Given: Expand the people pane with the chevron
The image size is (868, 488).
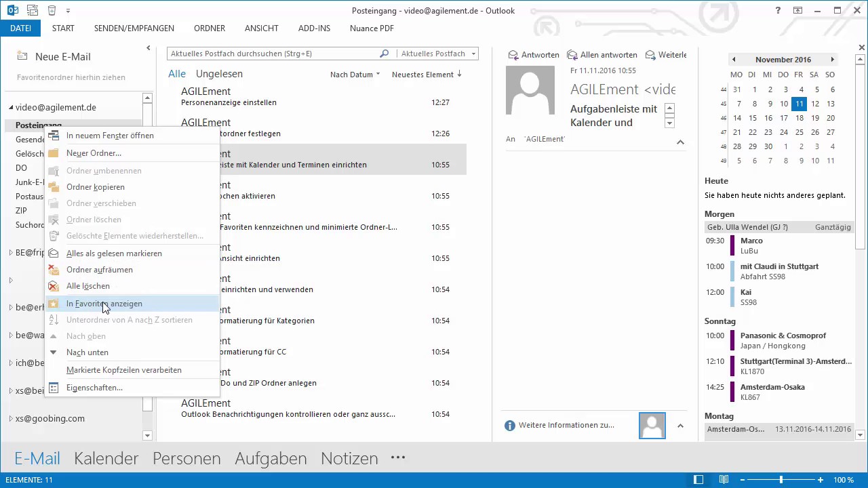Looking at the screenshot, I should [x=680, y=426].
